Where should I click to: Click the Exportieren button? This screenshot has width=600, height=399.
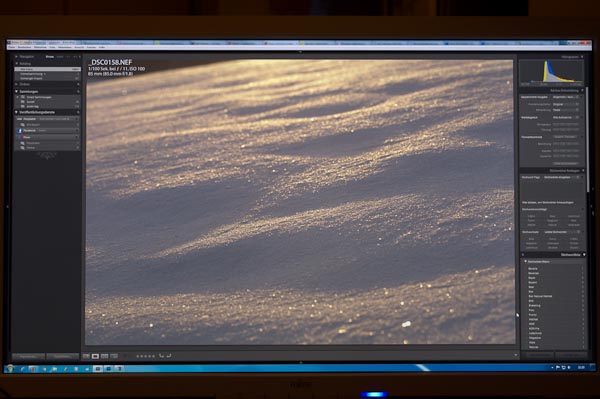tap(62, 356)
